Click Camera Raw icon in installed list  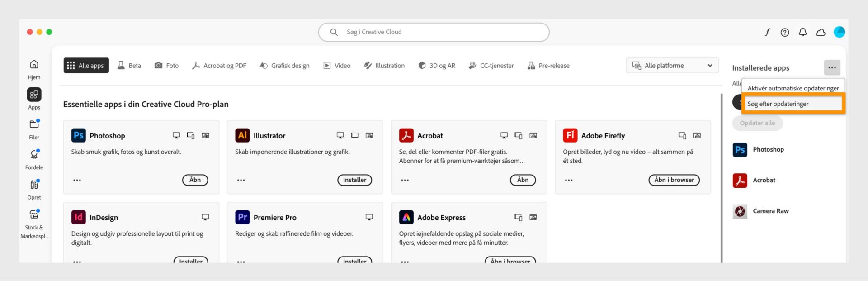pyautogui.click(x=740, y=211)
